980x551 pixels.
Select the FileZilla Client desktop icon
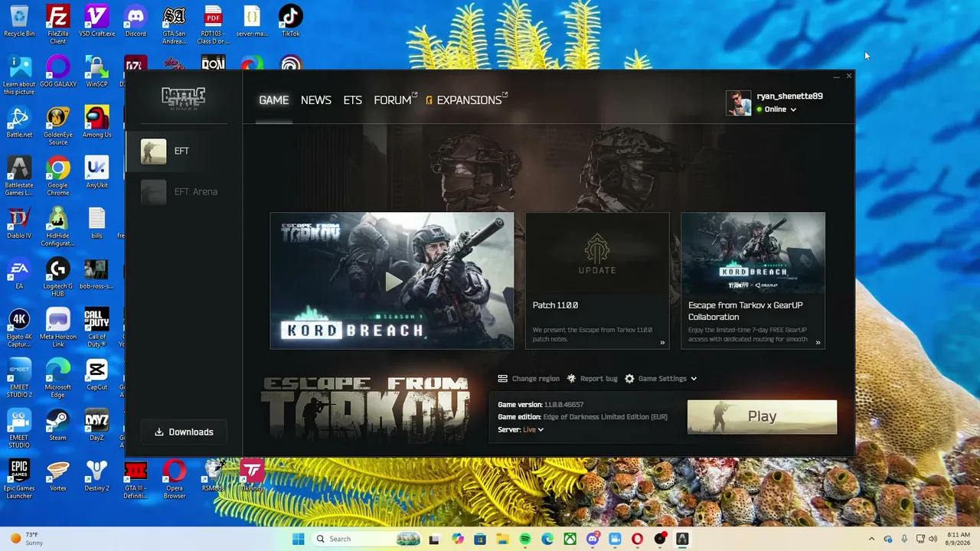pos(58,24)
